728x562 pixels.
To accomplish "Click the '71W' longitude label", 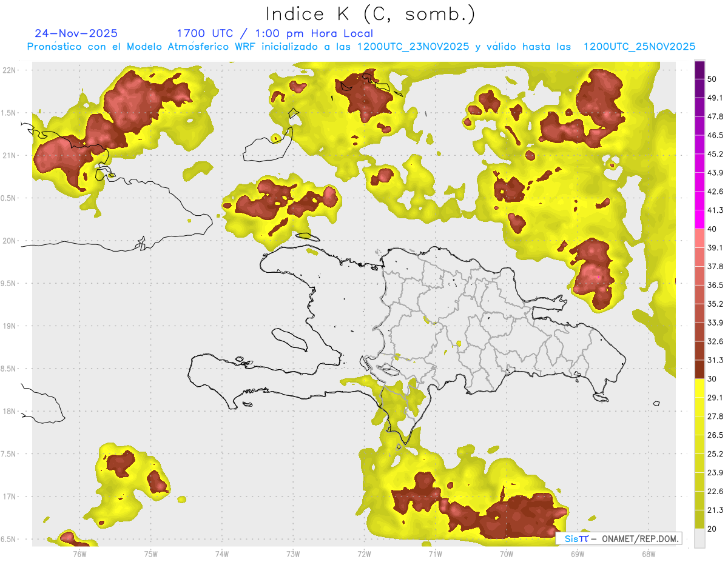I will pyautogui.click(x=435, y=554).
